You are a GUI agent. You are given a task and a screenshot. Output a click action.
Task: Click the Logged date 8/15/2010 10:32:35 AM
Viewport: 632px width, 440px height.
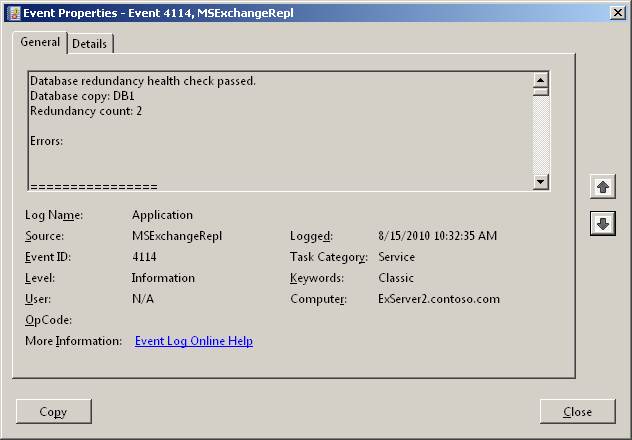coord(437,236)
